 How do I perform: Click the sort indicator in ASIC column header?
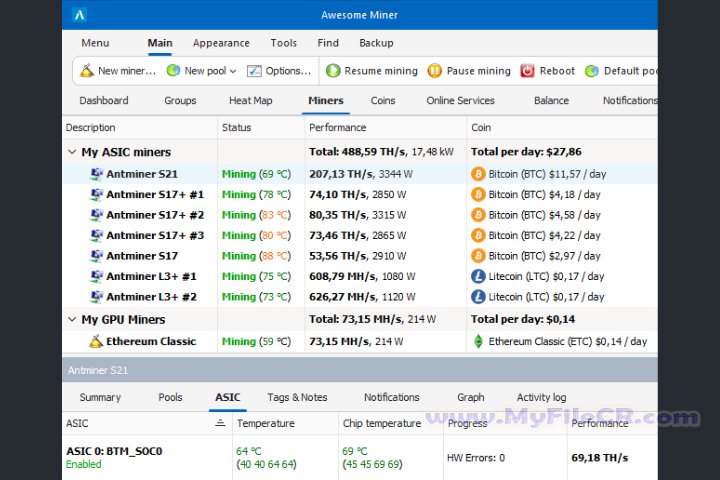(220, 423)
